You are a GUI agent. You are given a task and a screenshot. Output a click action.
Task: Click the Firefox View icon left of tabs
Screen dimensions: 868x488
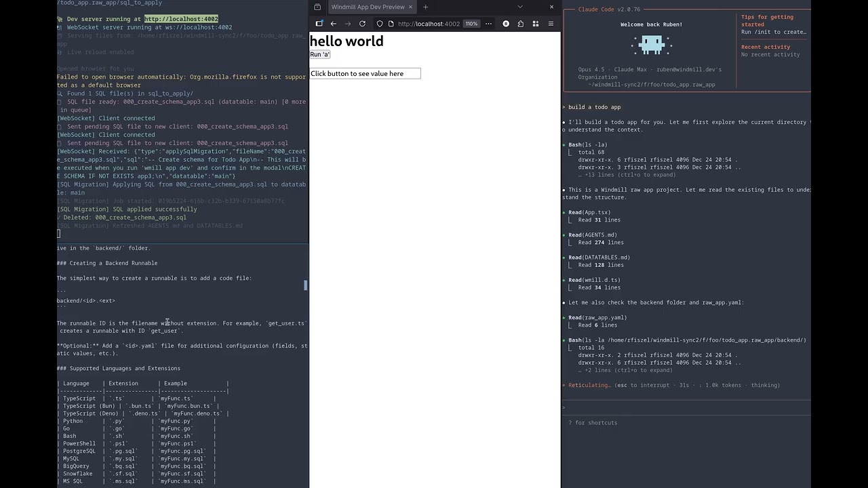(319, 7)
